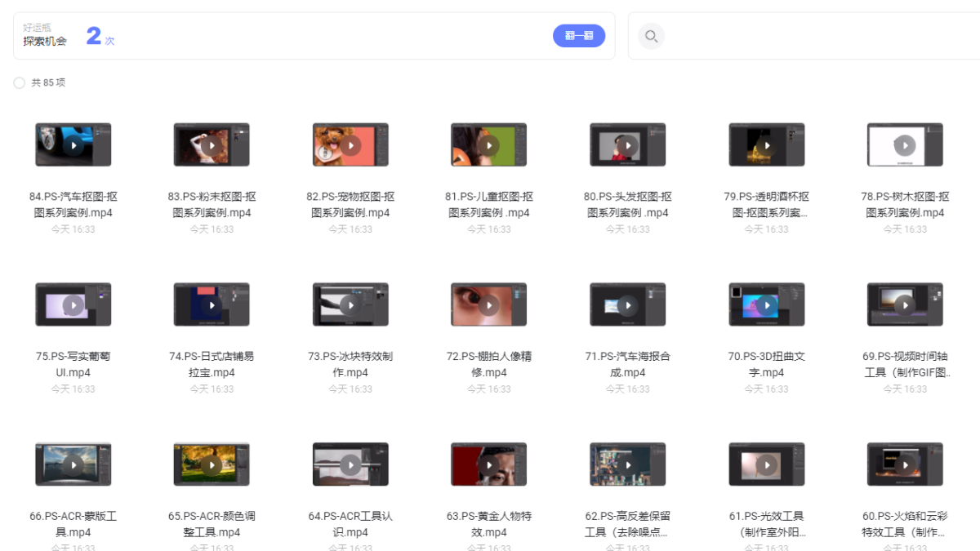Open the 81.PS-儿童抠图 thumbnail
This screenshot has width=980, height=551.
pos(488,144)
